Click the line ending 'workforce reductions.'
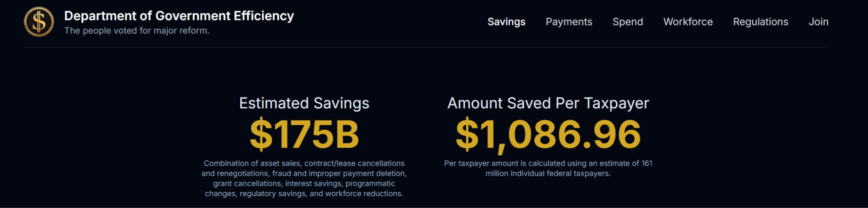Image resolution: width=868 pixels, height=208 pixels. coord(304,194)
